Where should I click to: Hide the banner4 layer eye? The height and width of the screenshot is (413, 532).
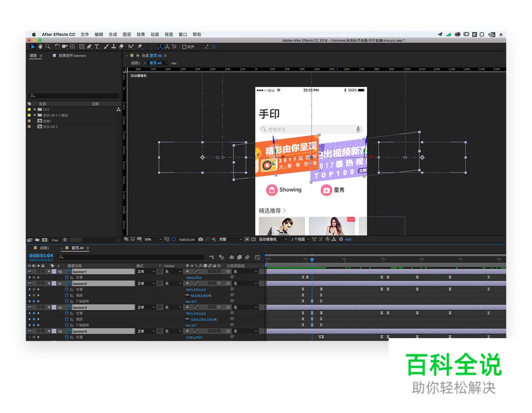coord(30,331)
